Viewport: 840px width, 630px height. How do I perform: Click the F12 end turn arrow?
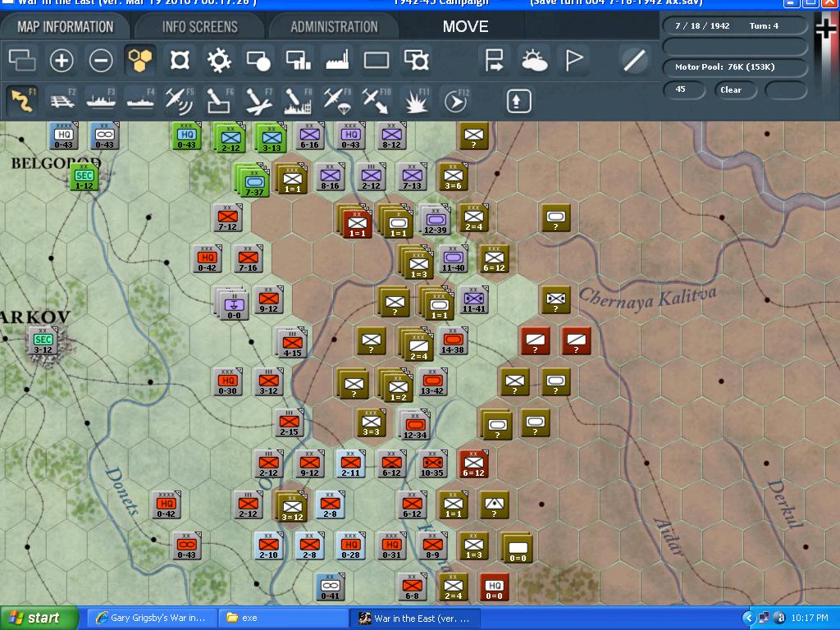pyautogui.click(x=456, y=101)
